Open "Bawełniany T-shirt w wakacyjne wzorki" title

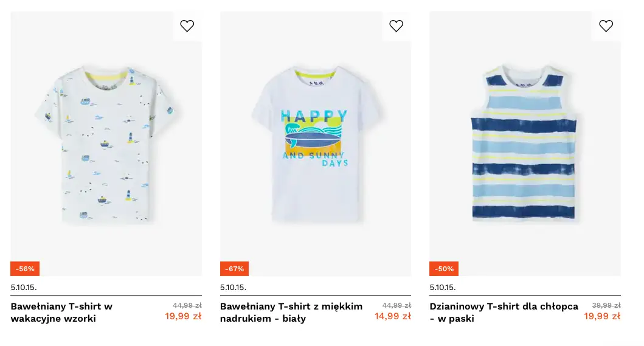(61, 312)
